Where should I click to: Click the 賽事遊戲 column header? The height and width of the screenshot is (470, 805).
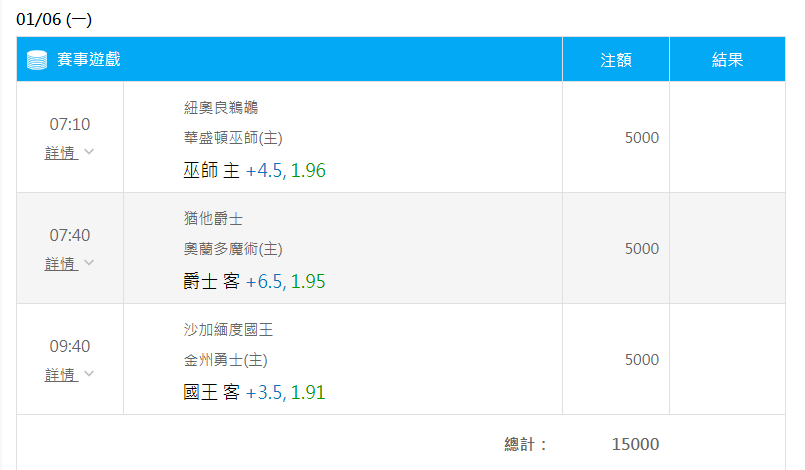tap(88, 60)
